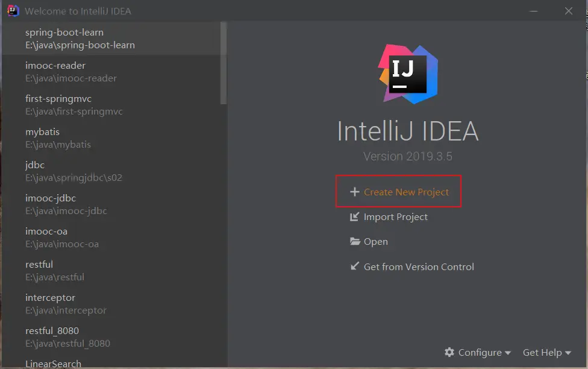588x369 pixels.
Task: Select Create New Project
Action: tap(406, 192)
